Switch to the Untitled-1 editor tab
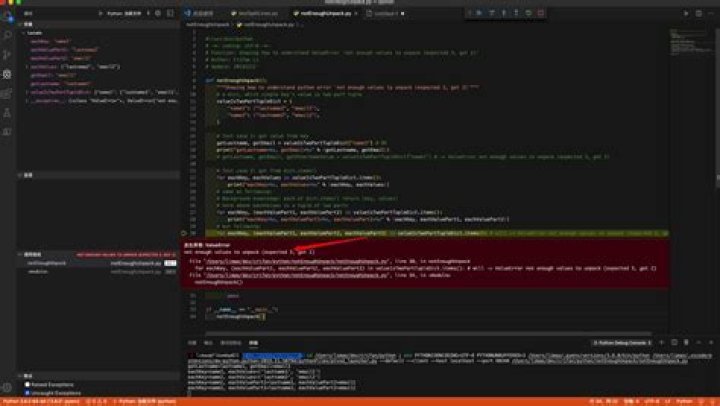Image resolution: width=720 pixels, height=406 pixels. pos(385,13)
